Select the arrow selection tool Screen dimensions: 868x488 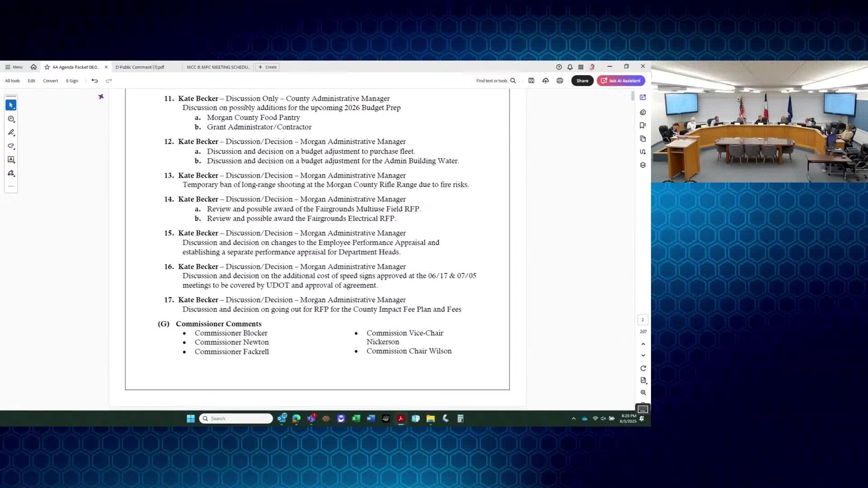point(11,105)
